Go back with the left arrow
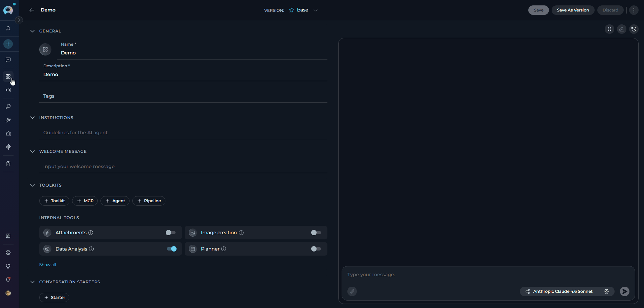644x308 pixels. (x=32, y=10)
